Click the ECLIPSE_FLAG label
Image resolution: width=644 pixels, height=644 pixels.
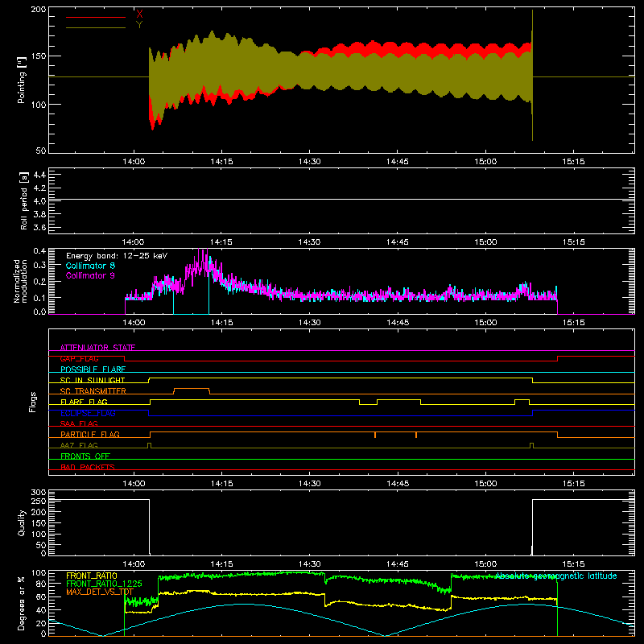point(88,413)
